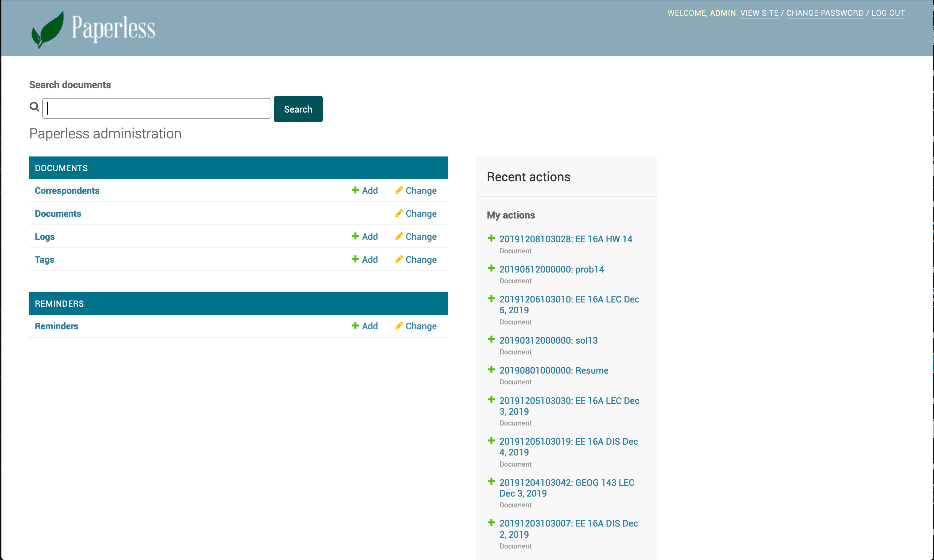Open recent action EE 16A DIS Dec 4, 2019
Viewport: 934px width, 560px height.
coord(568,447)
